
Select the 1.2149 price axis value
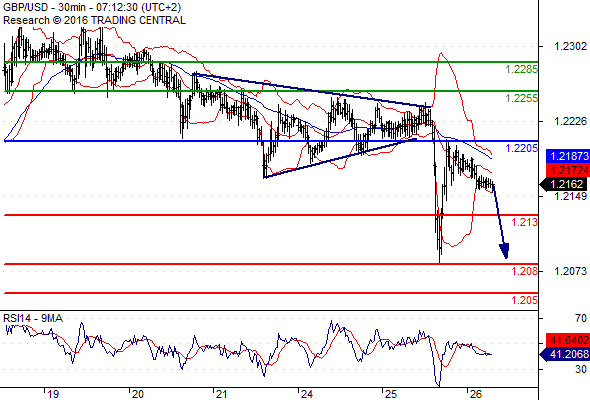(570, 196)
